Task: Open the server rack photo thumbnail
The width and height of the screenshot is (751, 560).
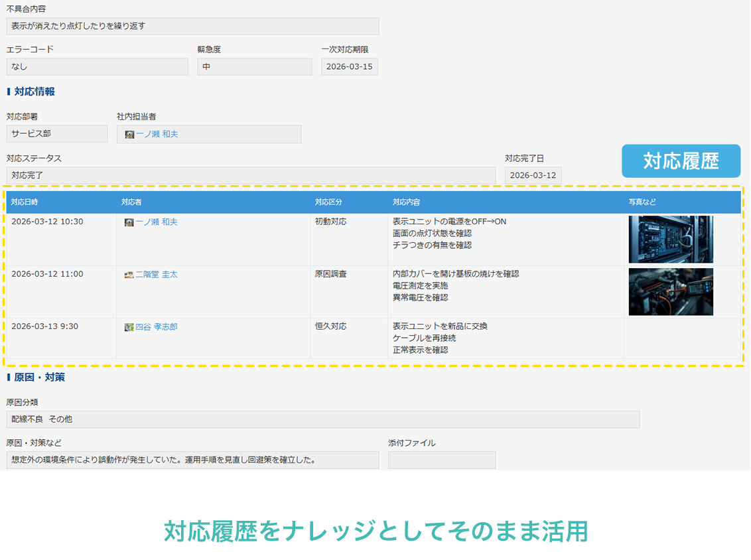Action: [671, 239]
